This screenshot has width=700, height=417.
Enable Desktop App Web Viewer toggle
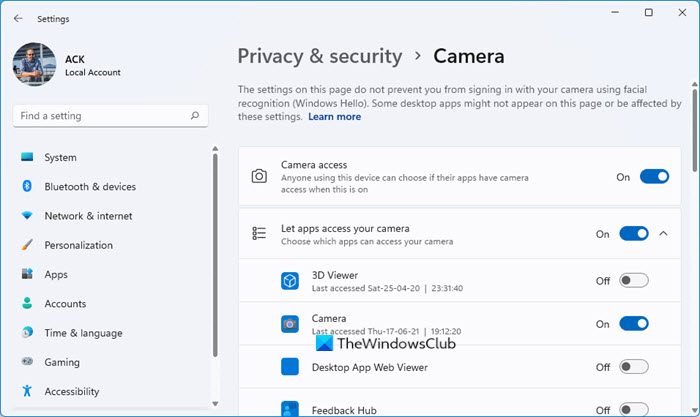634,367
